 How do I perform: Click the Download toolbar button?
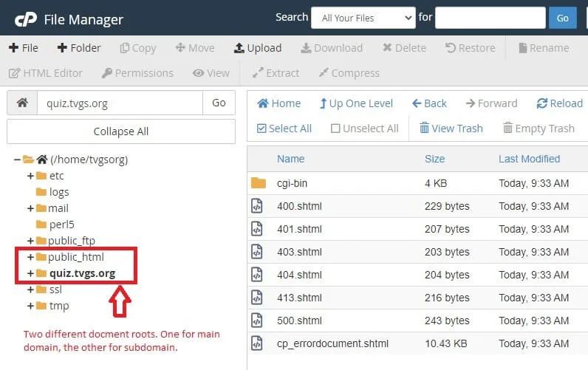332,48
